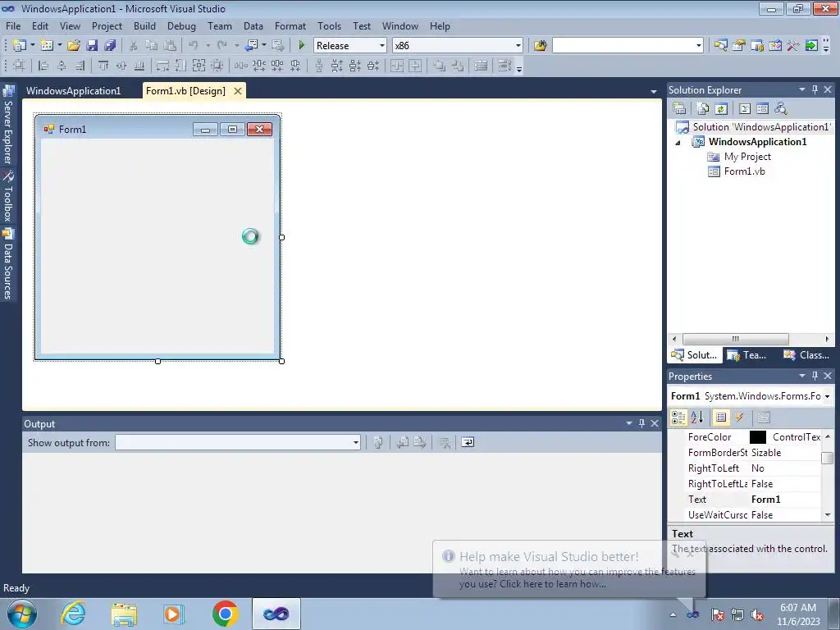Image resolution: width=840 pixels, height=630 pixels.
Task: Open Properties Window from the main toolbar icon
Action: click(739, 46)
